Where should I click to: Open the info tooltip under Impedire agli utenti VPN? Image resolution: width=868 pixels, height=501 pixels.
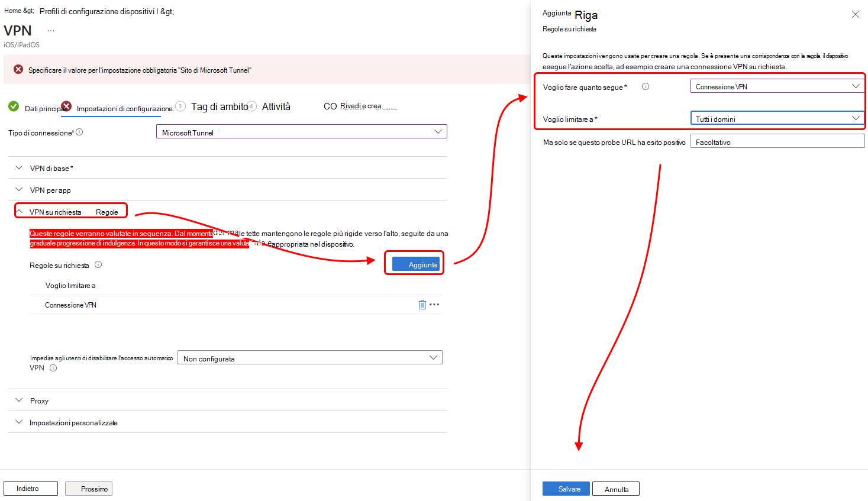click(53, 368)
